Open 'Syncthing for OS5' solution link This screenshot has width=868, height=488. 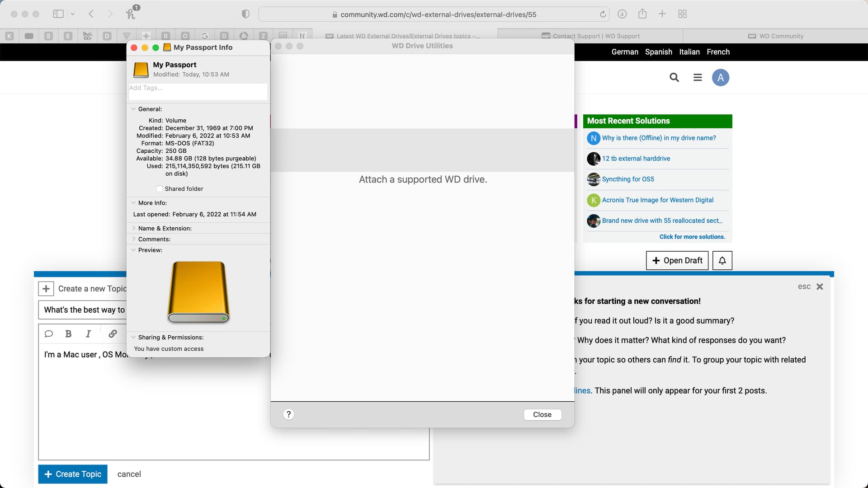click(627, 179)
